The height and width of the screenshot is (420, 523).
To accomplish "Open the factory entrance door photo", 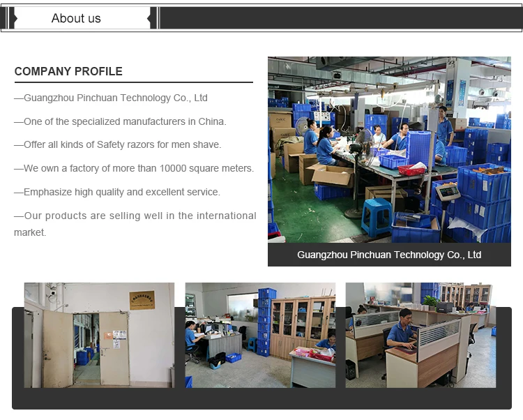I will pyautogui.click(x=99, y=336).
